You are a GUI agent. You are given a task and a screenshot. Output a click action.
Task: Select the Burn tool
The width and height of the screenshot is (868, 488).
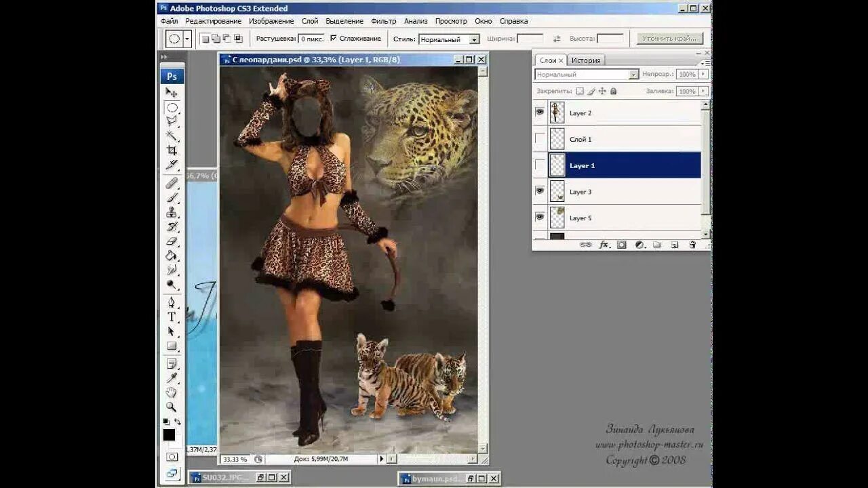coord(172,284)
